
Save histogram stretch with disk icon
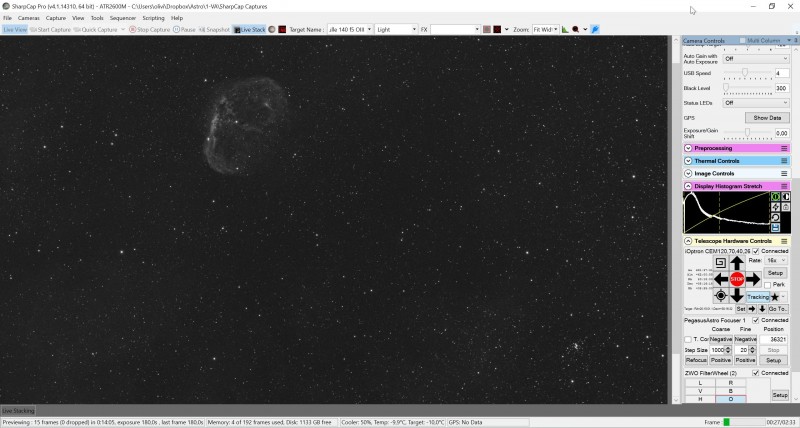click(x=776, y=228)
